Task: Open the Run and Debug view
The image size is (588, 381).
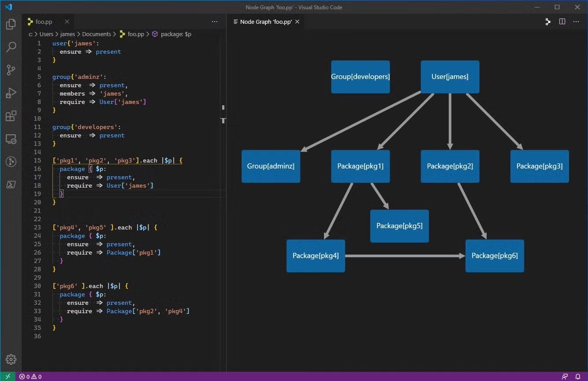Action: pos(11,93)
